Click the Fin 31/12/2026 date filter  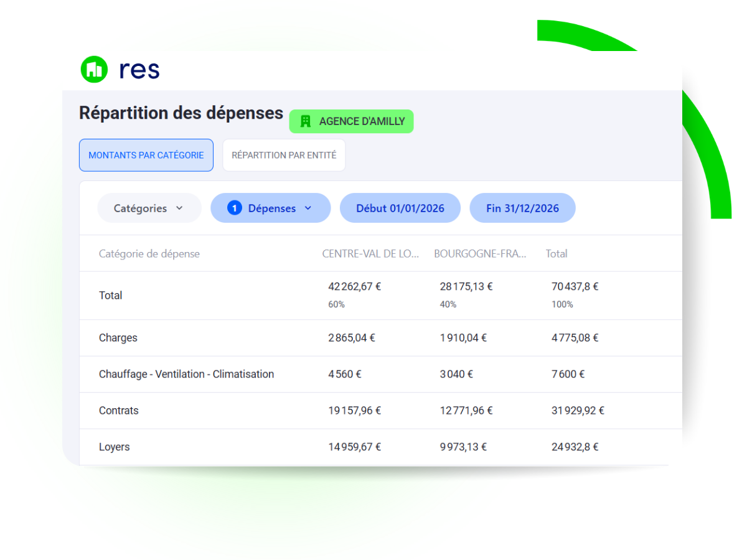point(522,208)
